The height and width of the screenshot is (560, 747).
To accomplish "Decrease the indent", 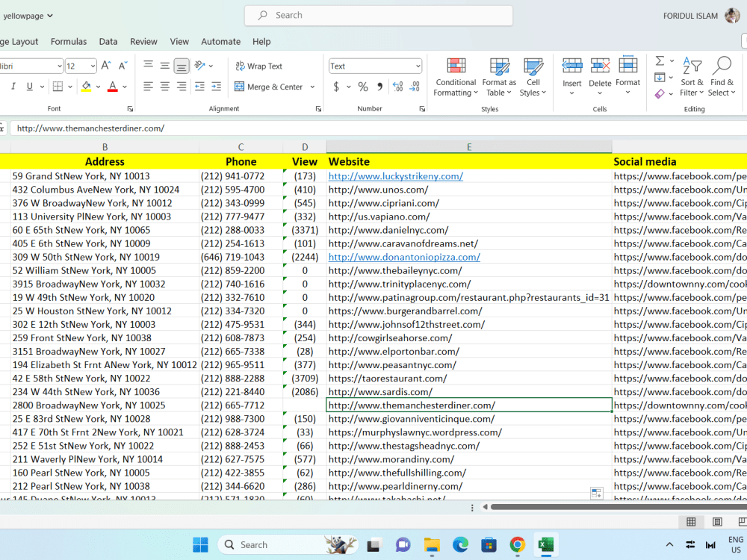I will [x=199, y=86].
